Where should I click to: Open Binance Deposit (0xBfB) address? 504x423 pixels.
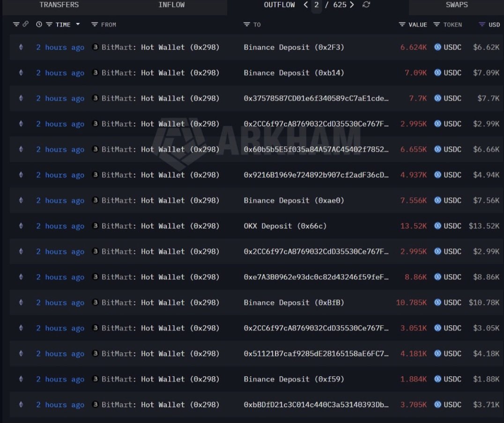294,303
